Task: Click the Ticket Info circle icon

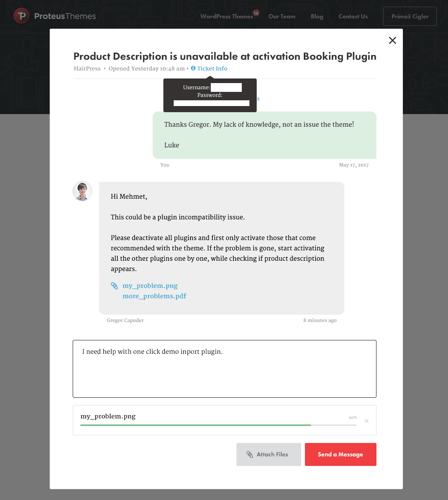Action: (193, 68)
